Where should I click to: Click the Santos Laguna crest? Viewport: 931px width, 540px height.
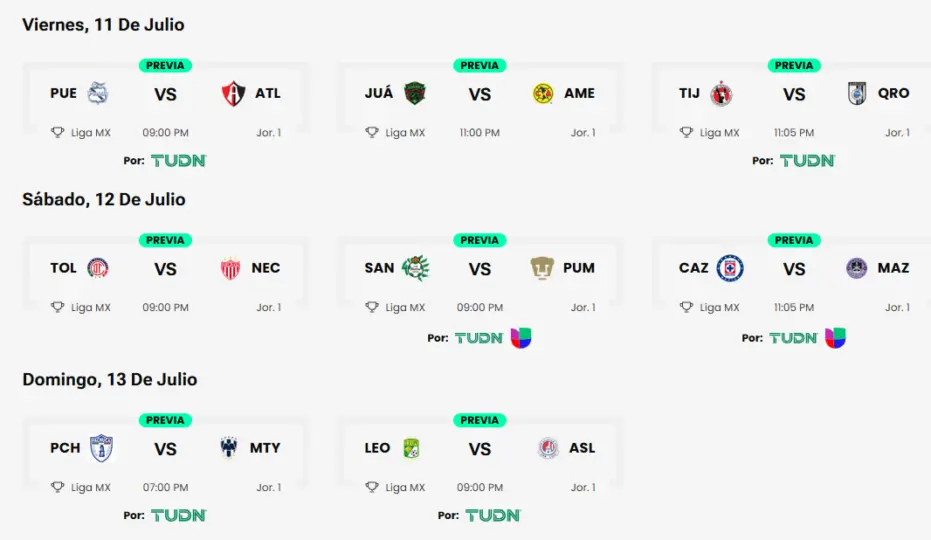pyautogui.click(x=415, y=268)
